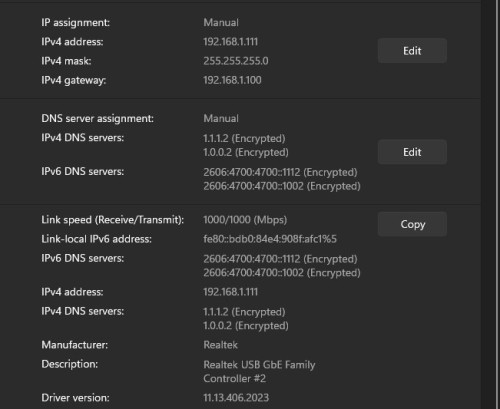
Task: Select the Link-local IPv6 address label
Action: [97, 239]
